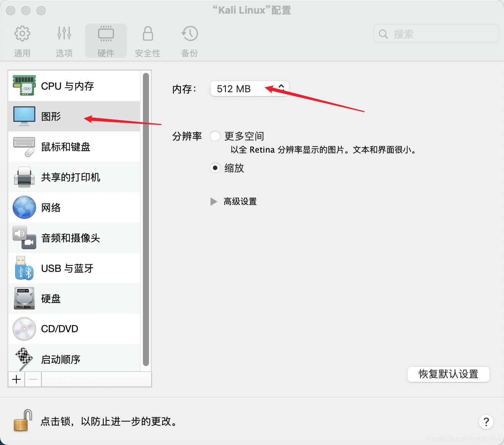Click the padlock icon to prevent changes
The image size is (504, 445).
[23, 420]
